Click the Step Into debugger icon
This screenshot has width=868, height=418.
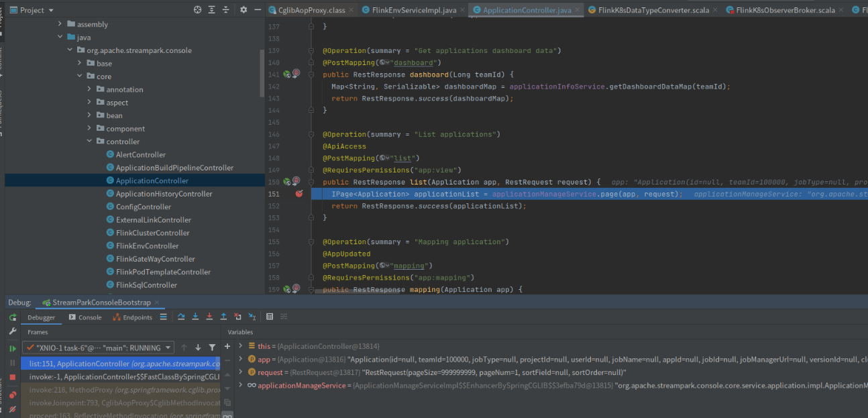(x=195, y=317)
